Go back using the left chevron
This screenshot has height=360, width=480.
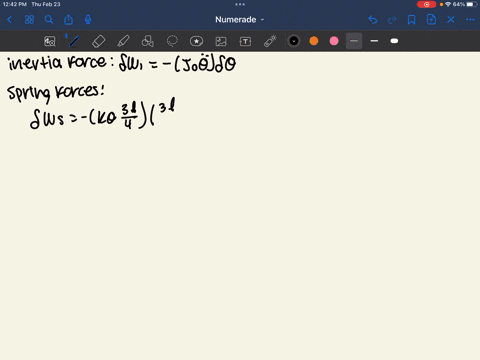tap(10, 20)
